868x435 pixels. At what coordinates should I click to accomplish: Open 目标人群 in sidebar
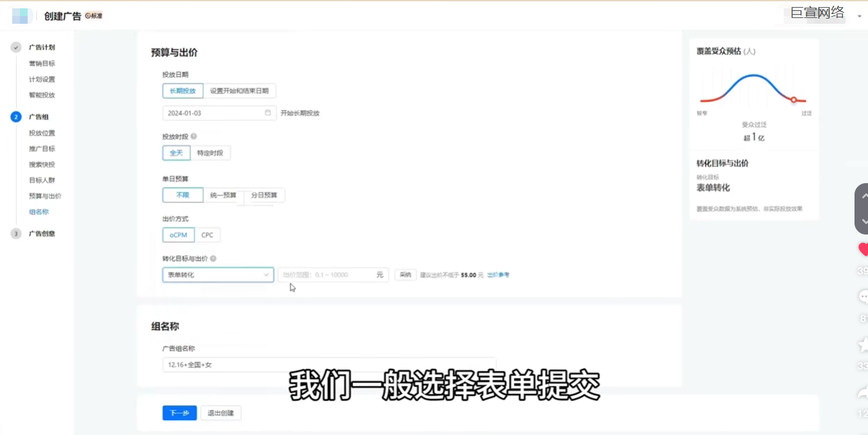pyautogui.click(x=42, y=181)
